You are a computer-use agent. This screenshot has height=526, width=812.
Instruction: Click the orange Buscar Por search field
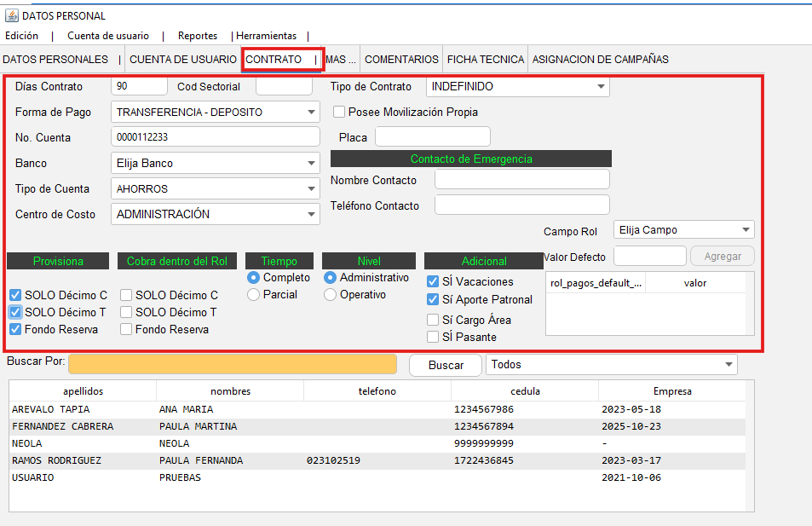233,364
